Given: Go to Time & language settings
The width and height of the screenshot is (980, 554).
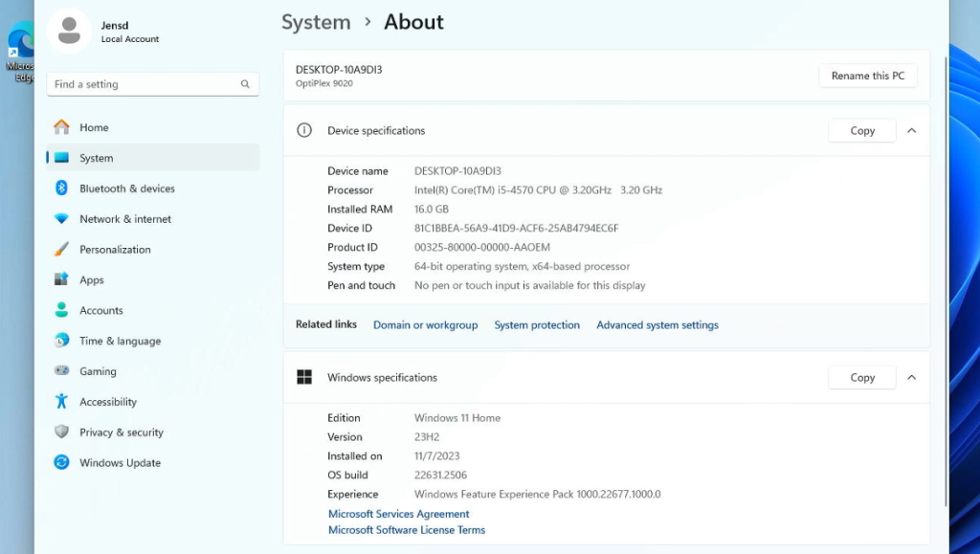Looking at the screenshot, I should 153,341.
